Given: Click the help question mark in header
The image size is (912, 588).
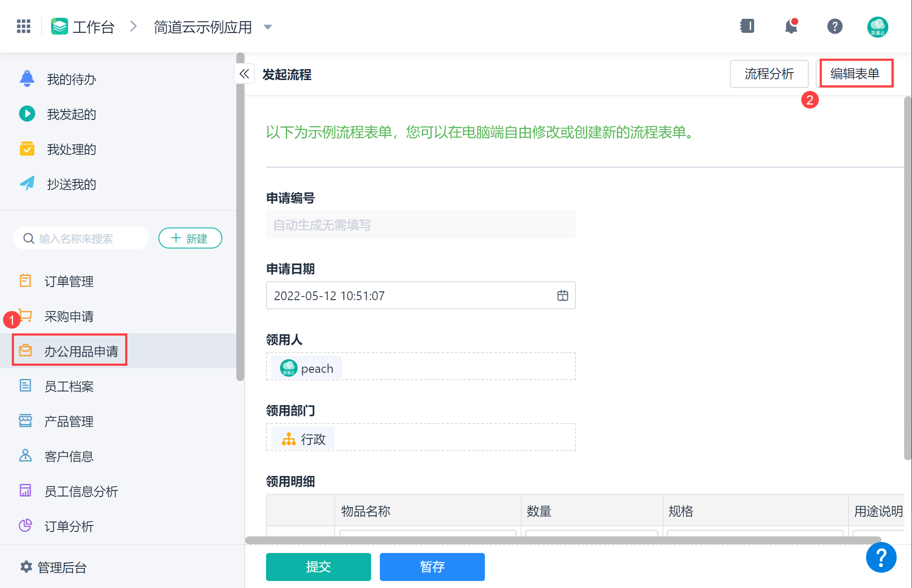Looking at the screenshot, I should (x=835, y=26).
